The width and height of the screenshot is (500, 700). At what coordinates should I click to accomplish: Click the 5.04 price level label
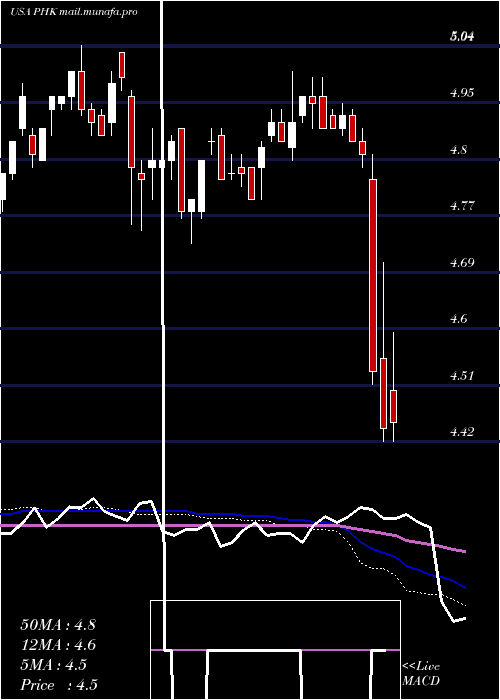point(462,37)
